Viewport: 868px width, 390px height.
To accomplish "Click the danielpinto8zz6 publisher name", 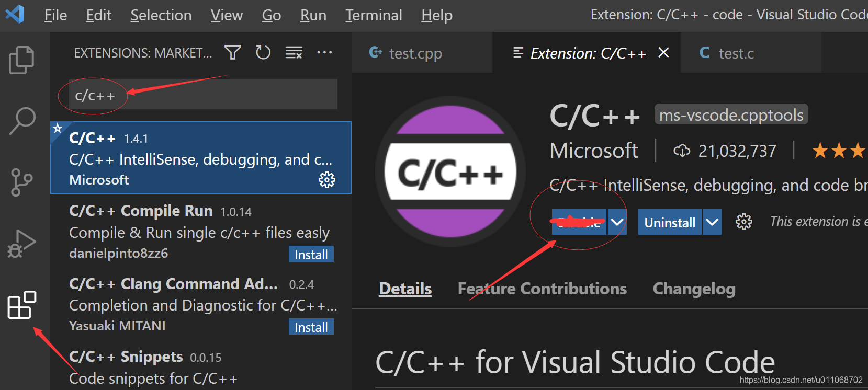I will [119, 253].
